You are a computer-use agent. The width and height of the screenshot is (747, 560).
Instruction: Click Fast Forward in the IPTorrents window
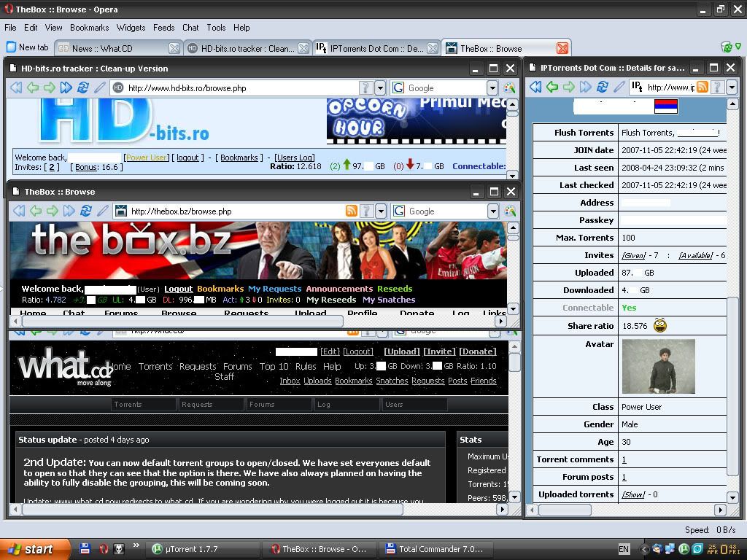click(x=586, y=87)
